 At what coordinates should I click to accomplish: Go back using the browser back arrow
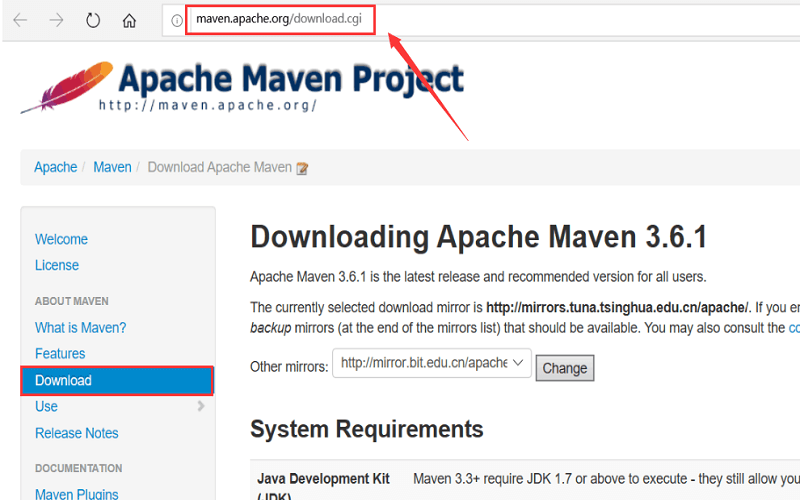[x=20, y=20]
